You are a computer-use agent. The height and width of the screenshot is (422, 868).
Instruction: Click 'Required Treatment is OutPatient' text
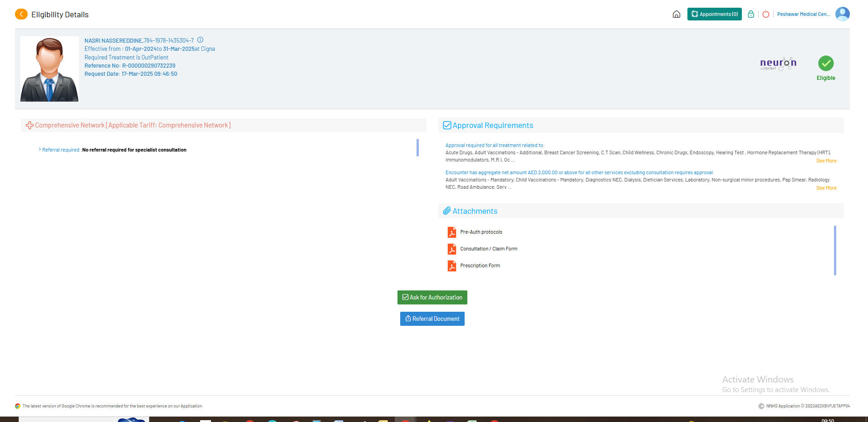point(126,57)
